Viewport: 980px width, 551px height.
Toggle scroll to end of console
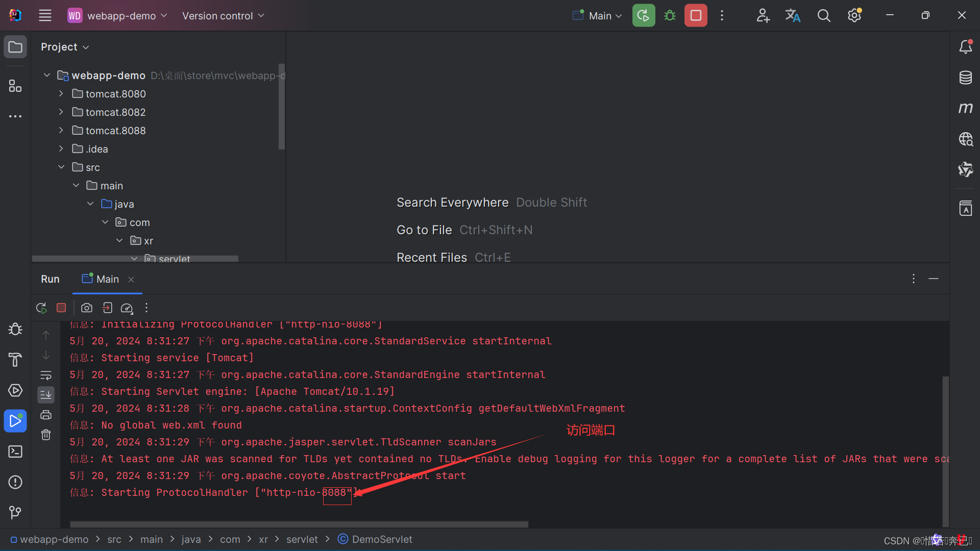click(x=46, y=394)
